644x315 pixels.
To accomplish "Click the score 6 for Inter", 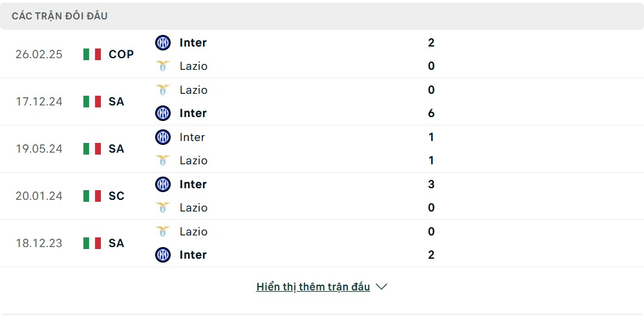I will click(x=431, y=113).
